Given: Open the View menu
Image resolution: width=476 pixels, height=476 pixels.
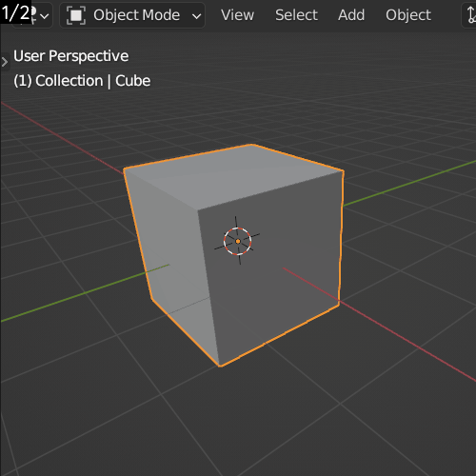Looking at the screenshot, I should [237, 15].
